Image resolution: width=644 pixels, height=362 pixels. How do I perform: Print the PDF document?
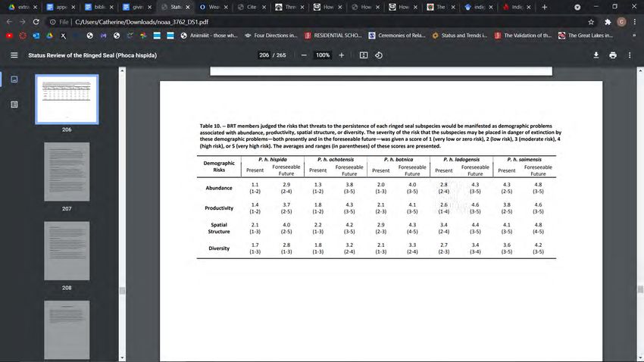(x=613, y=55)
